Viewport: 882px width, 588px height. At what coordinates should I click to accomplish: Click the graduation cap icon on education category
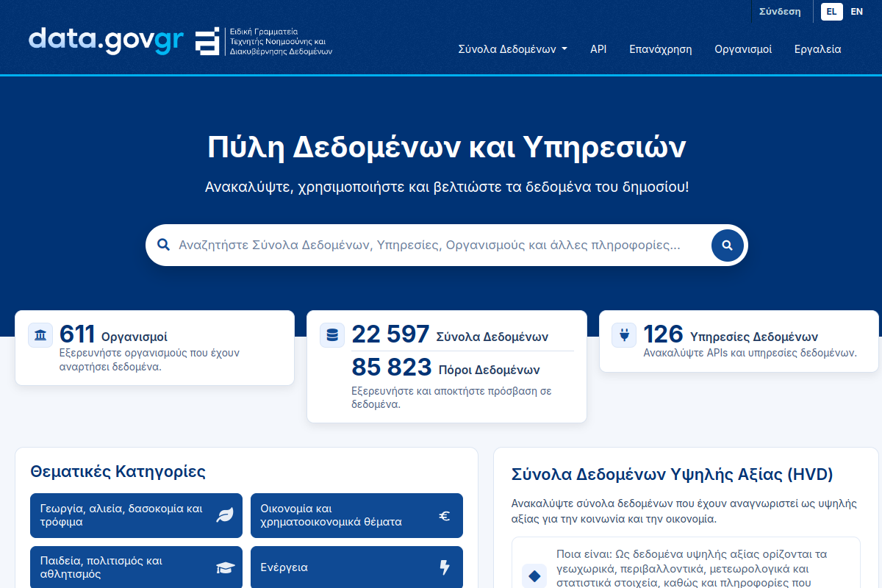224,567
